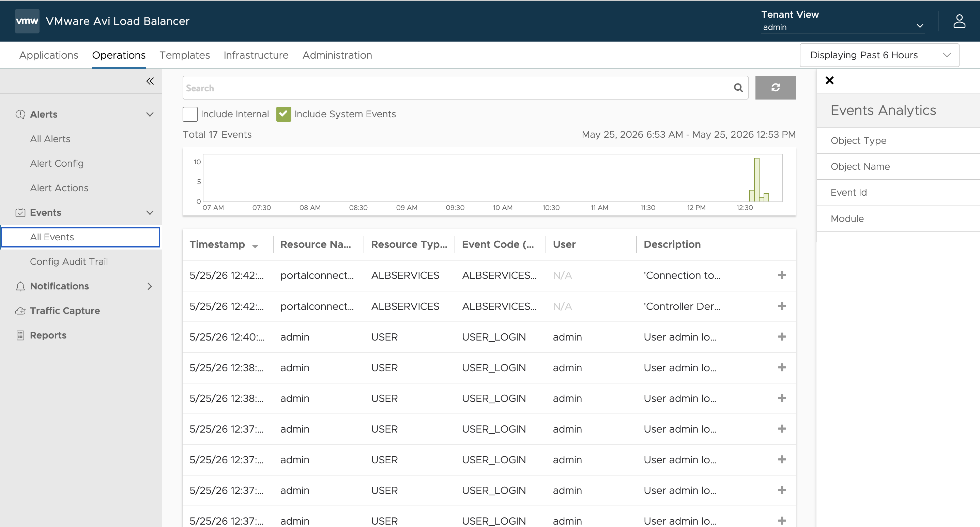Collapse sidebar with double-chevron icon

pos(150,81)
